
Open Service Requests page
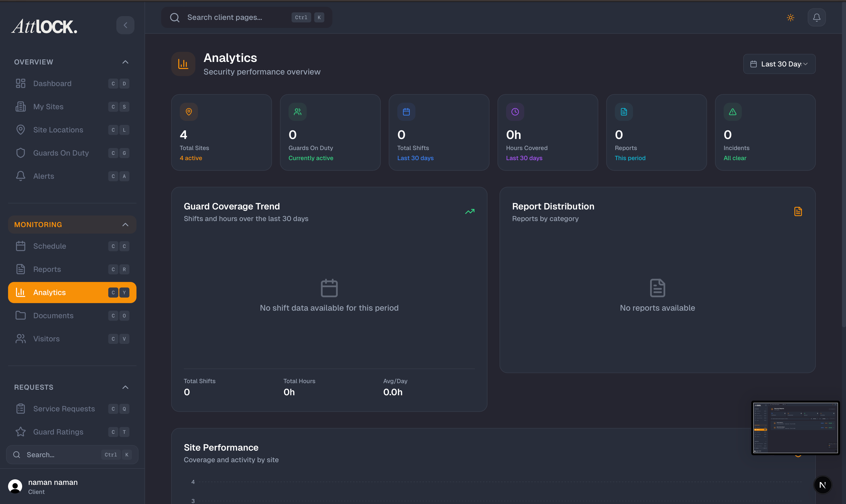[x=64, y=409]
